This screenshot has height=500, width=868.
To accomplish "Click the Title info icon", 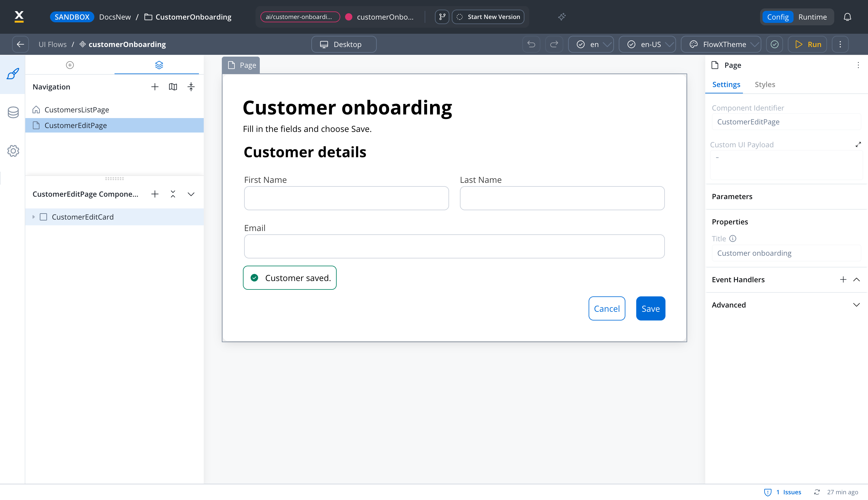I will pyautogui.click(x=733, y=238).
